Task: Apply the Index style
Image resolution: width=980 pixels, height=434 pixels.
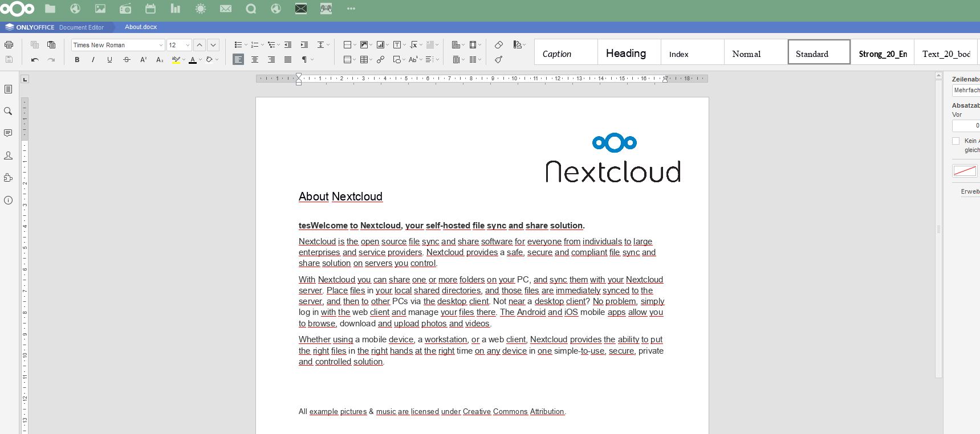Action: click(693, 52)
